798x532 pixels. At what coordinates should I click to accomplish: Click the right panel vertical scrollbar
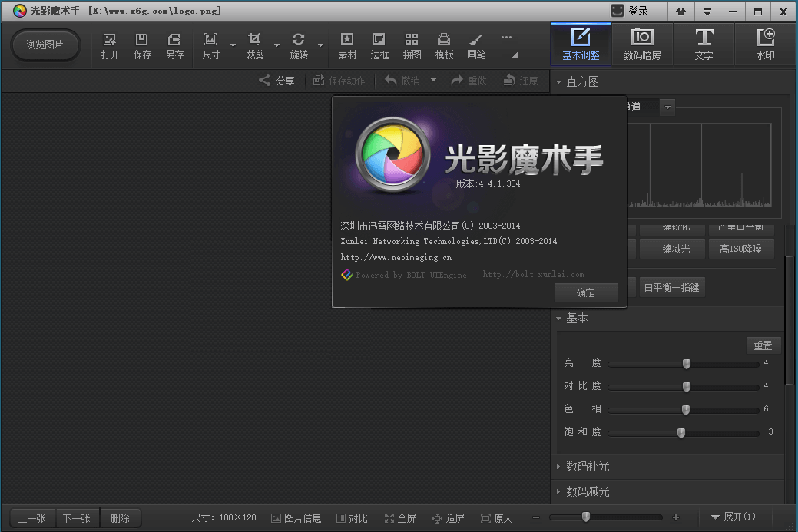[790, 320]
